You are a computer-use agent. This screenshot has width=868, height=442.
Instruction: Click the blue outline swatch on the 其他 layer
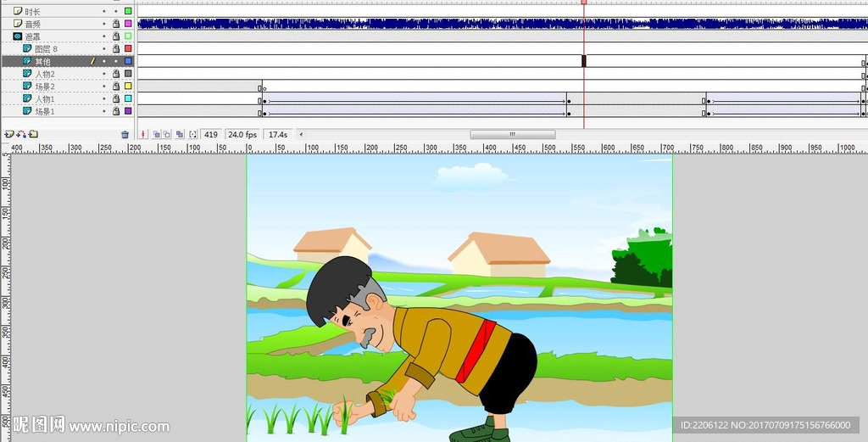pyautogui.click(x=128, y=61)
